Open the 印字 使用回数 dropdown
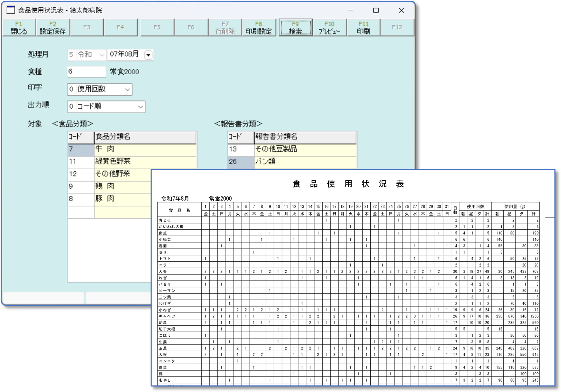This screenshot has width=561, height=392. (127, 89)
